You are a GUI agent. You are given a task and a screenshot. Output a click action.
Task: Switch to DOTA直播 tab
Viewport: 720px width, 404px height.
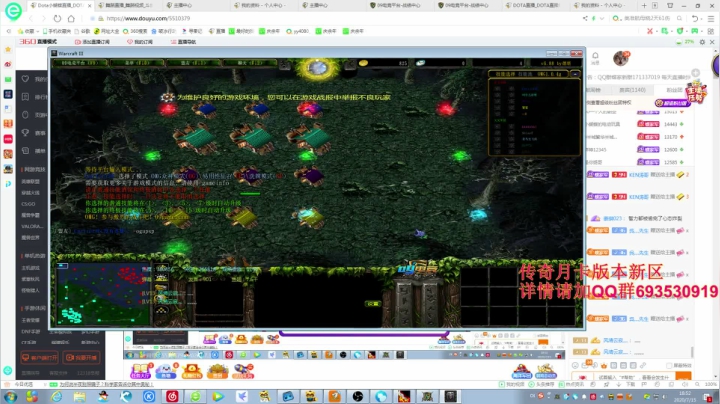point(535,6)
